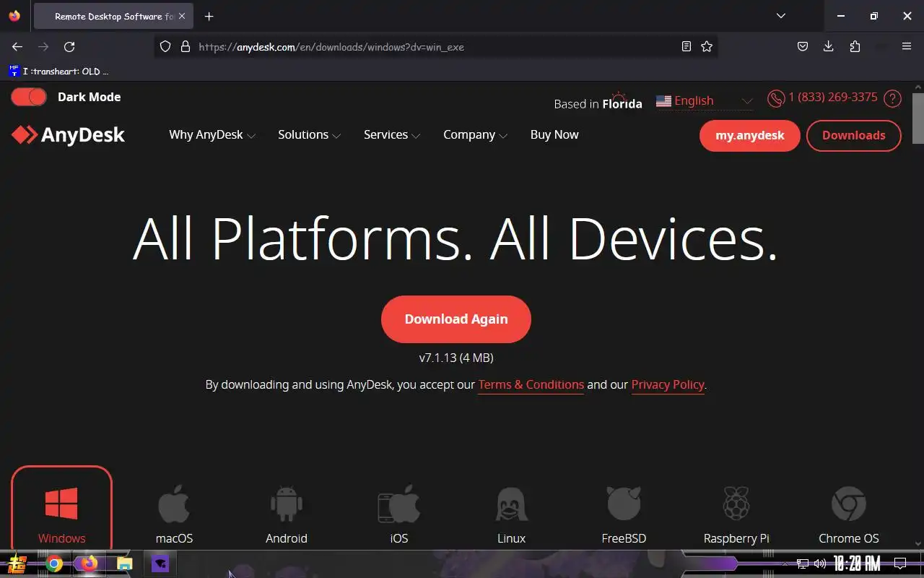Go back with browser back arrow
This screenshot has height=578, width=924.
17,46
